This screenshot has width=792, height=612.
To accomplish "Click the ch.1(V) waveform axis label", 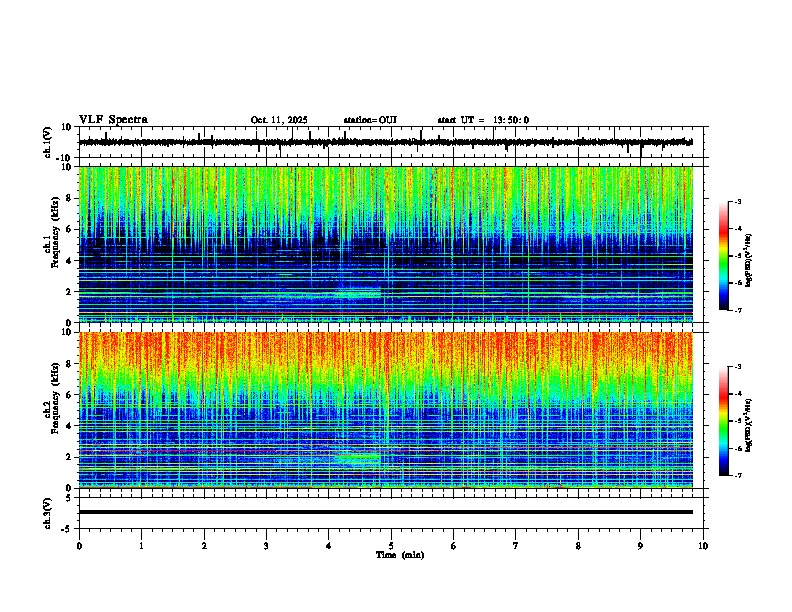I will [x=48, y=142].
